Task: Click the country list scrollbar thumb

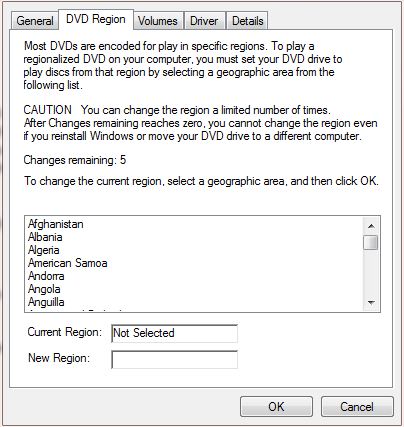Action: point(371,242)
